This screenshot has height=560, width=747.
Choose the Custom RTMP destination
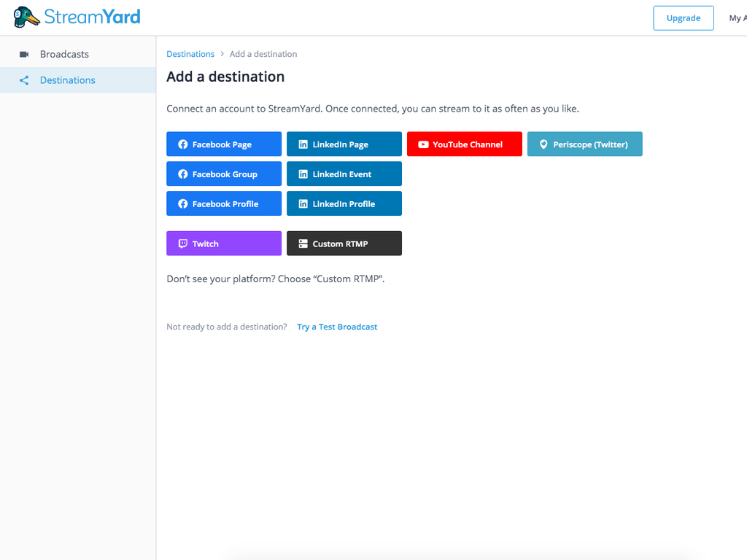pyautogui.click(x=344, y=244)
